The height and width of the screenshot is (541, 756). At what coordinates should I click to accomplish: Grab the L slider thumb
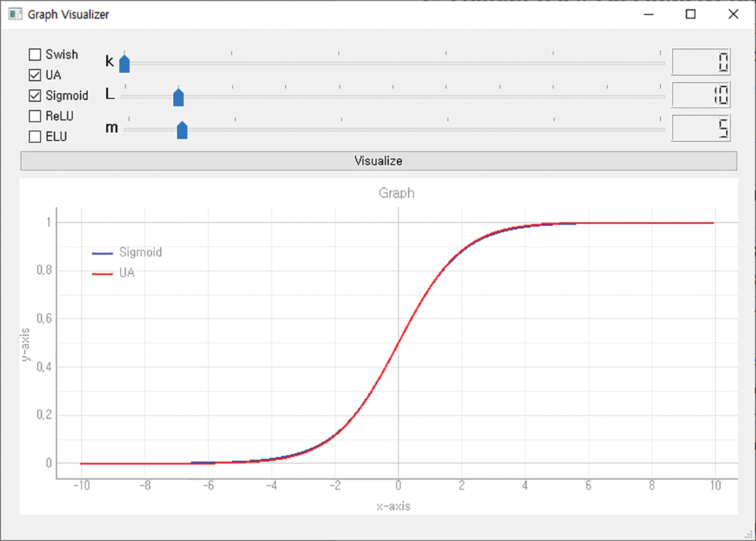pos(178,97)
